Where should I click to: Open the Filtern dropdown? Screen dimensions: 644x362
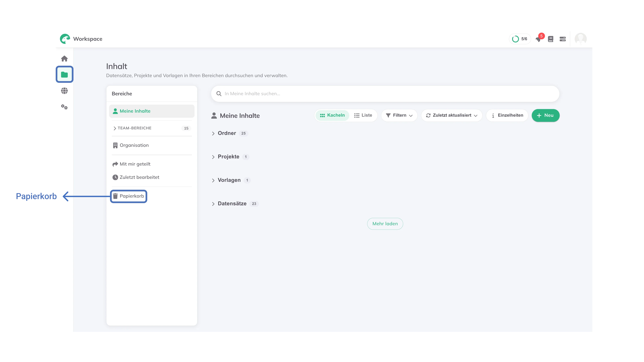click(399, 115)
